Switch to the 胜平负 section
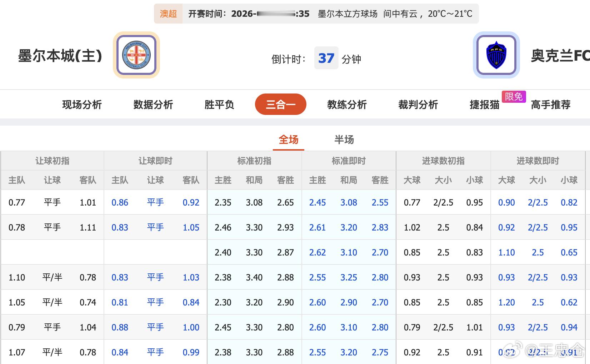Image resolution: width=590 pixels, height=364 pixels. click(x=219, y=105)
